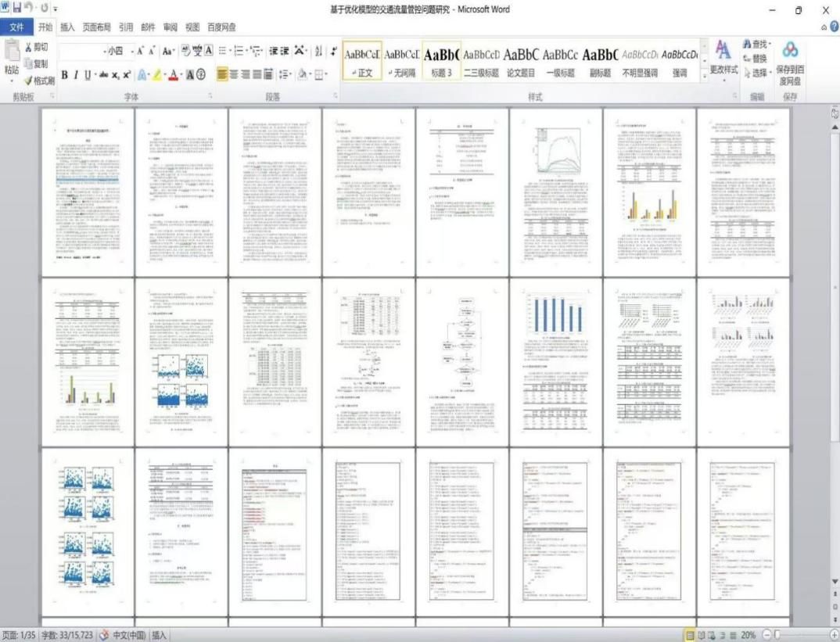Screen dimensions: 840x642
Task: Select justify alignment
Action: (x=257, y=74)
